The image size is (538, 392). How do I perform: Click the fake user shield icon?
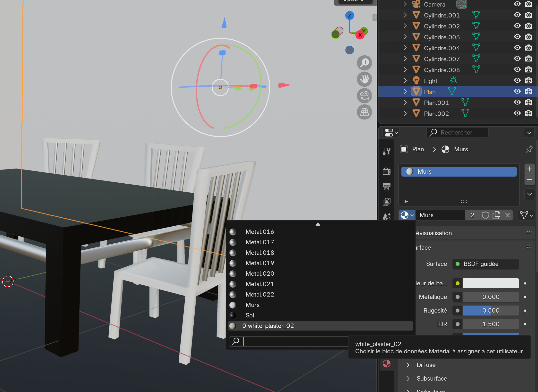coord(485,215)
